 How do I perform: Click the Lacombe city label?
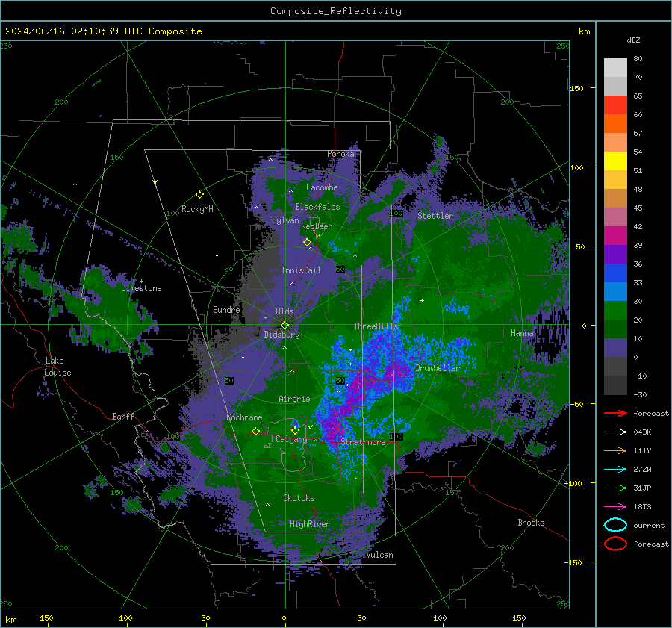[x=322, y=187]
